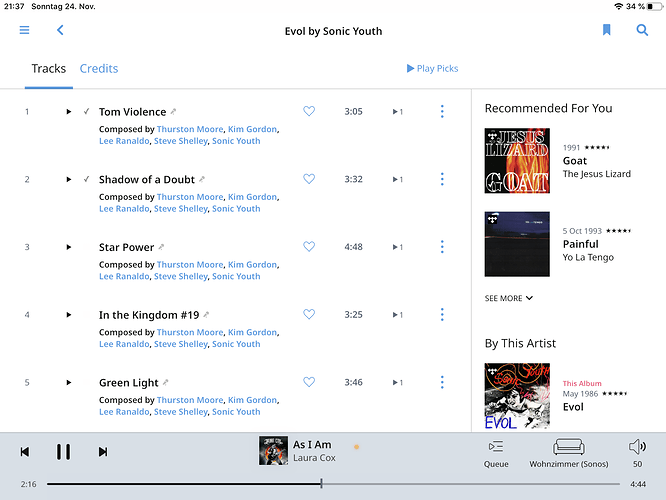Click the pin icon beside Green Light
This screenshot has width=666, height=500.
(165, 382)
